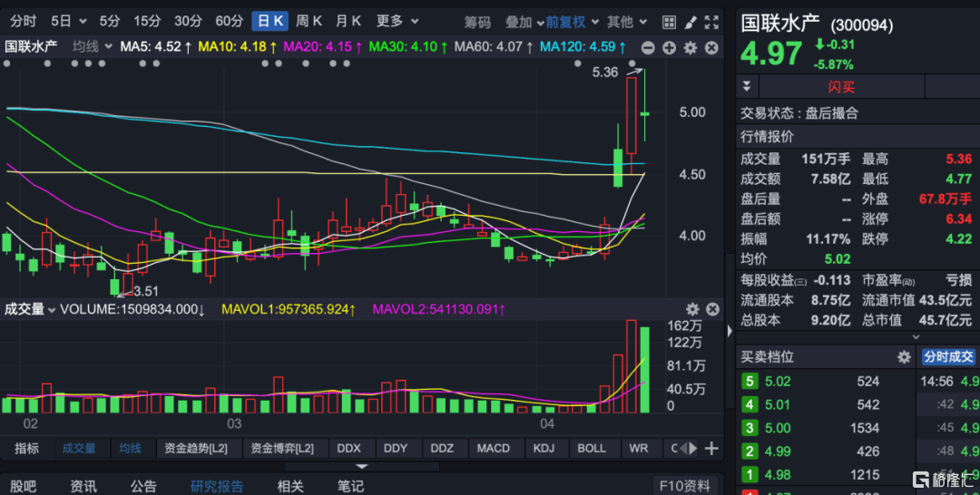Close the volume indicator panel
The image size is (980, 495).
(x=712, y=309)
